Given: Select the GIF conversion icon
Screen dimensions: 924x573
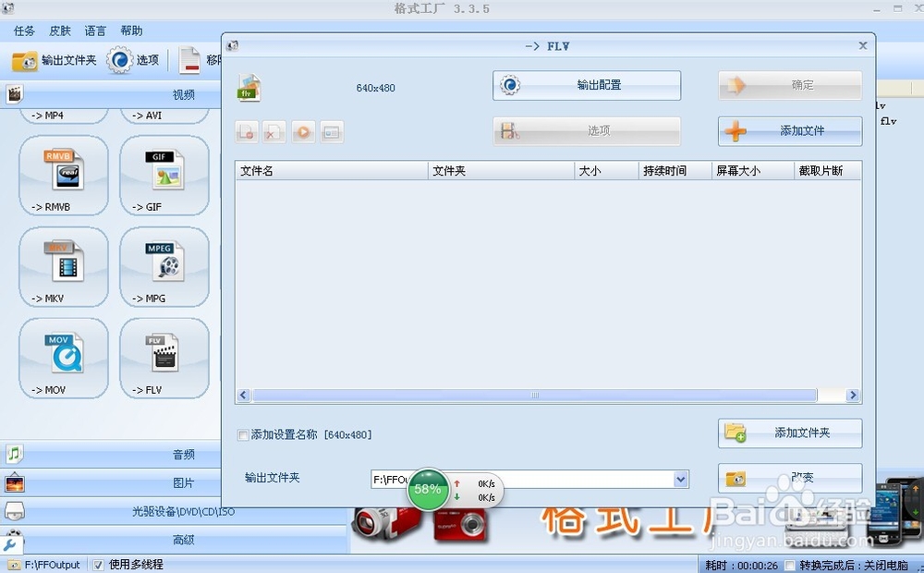Looking at the screenshot, I should (x=164, y=176).
